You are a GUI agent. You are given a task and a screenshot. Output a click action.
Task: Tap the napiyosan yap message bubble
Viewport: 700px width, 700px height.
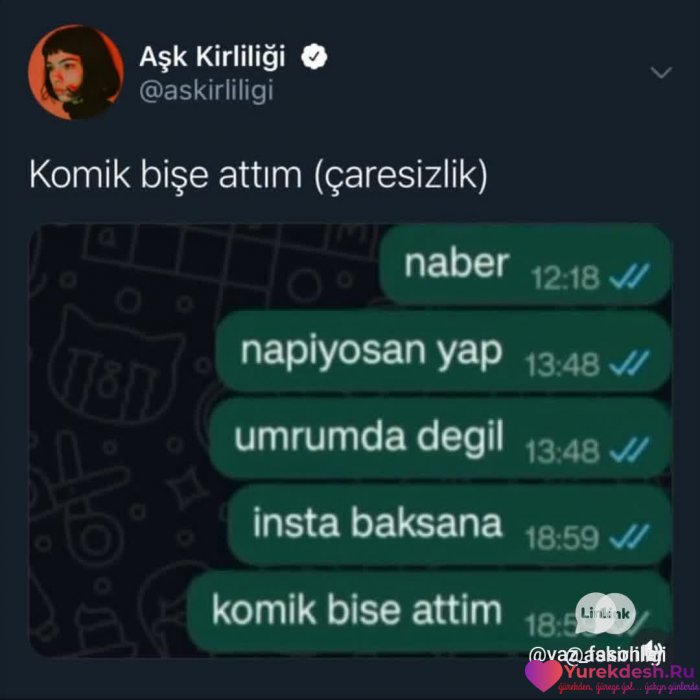(443, 352)
